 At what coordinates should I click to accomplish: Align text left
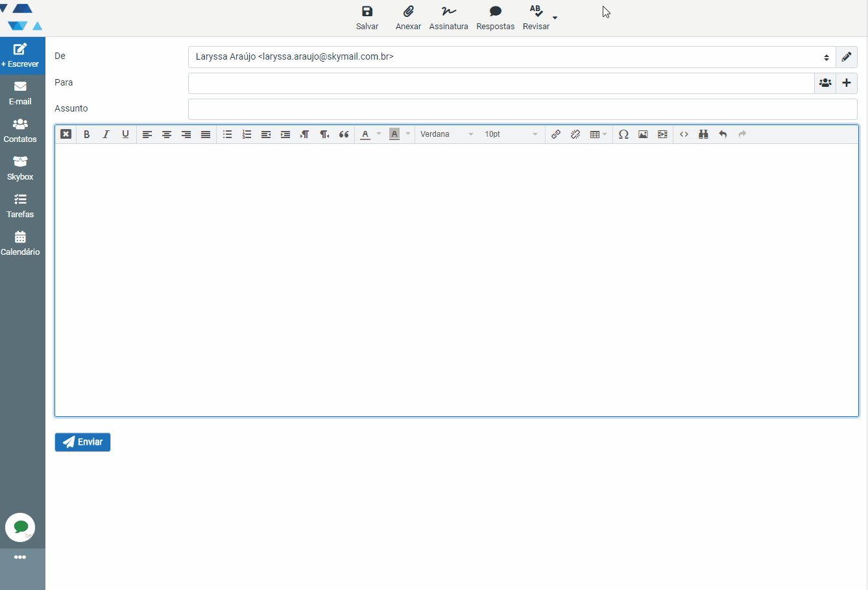(x=147, y=134)
